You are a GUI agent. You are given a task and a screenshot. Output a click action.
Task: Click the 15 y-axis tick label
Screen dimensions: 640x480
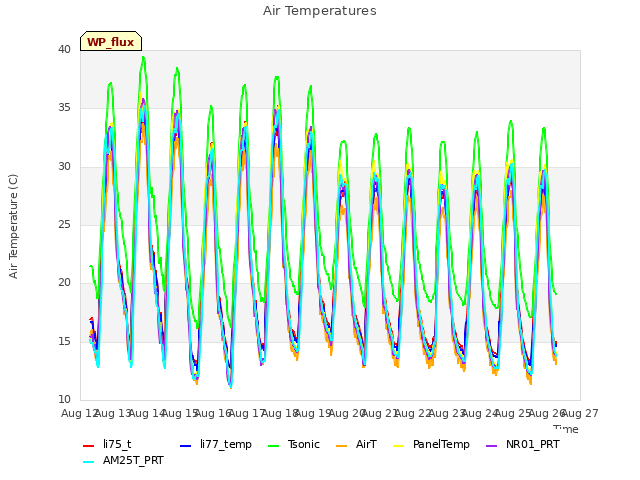tap(64, 341)
